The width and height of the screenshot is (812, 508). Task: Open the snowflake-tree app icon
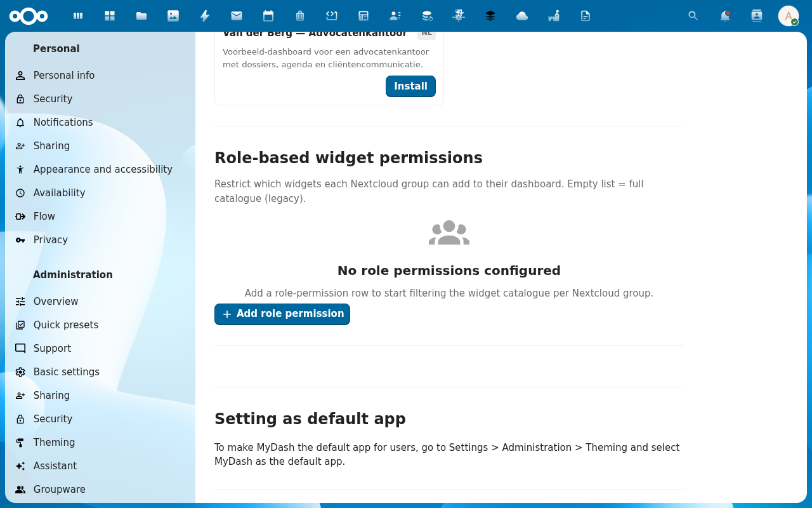pyautogui.click(x=459, y=16)
